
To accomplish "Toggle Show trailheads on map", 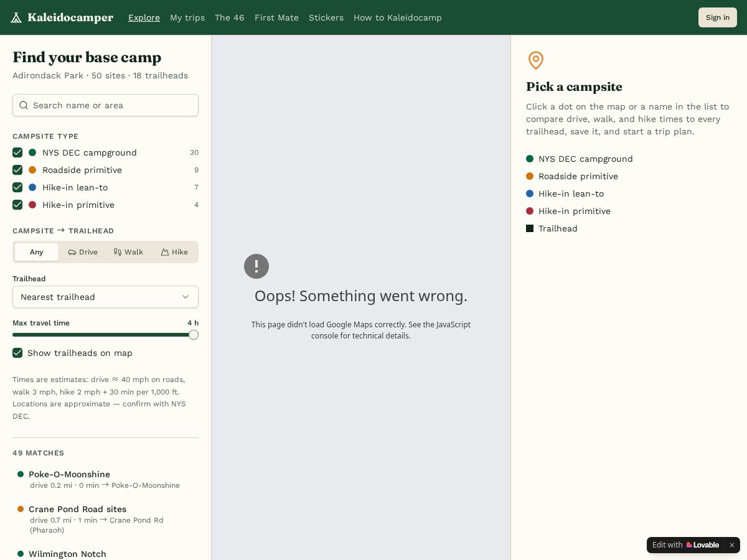I will pyautogui.click(x=17, y=353).
